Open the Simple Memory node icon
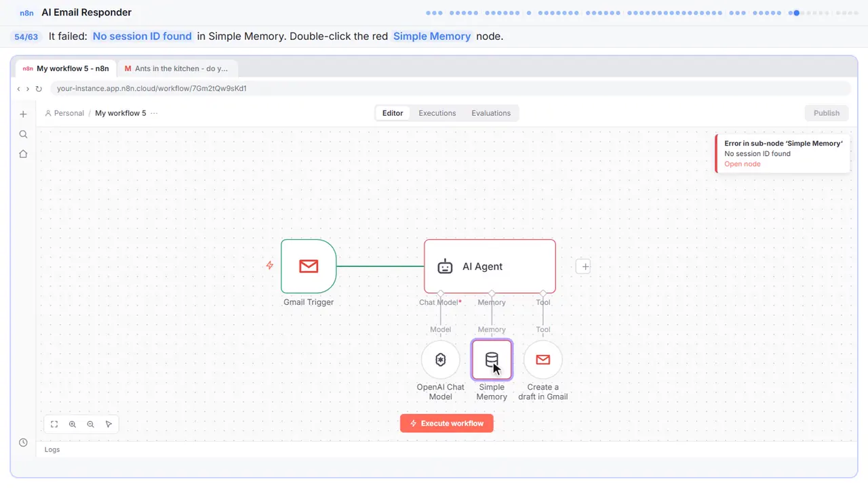The width and height of the screenshot is (868, 488). click(492, 360)
